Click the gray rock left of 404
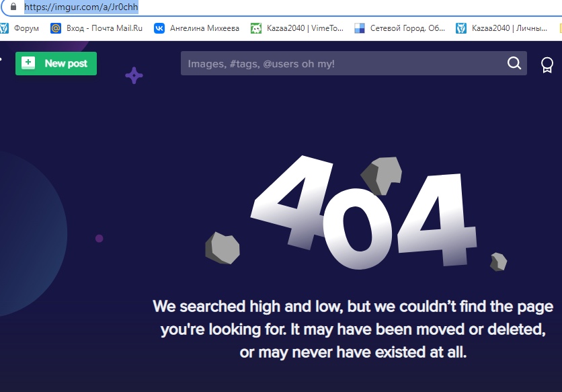 pyautogui.click(x=223, y=247)
